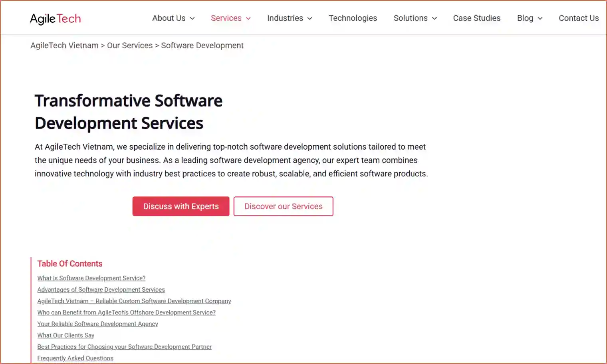Jump to Frequently Asked Questions
This screenshot has width=607, height=364.
click(x=75, y=358)
